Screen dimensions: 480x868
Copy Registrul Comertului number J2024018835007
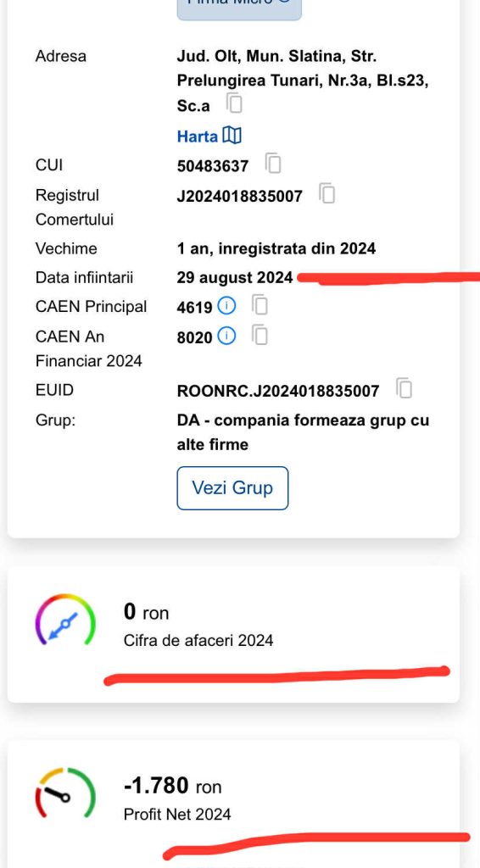tap(327, 193)
